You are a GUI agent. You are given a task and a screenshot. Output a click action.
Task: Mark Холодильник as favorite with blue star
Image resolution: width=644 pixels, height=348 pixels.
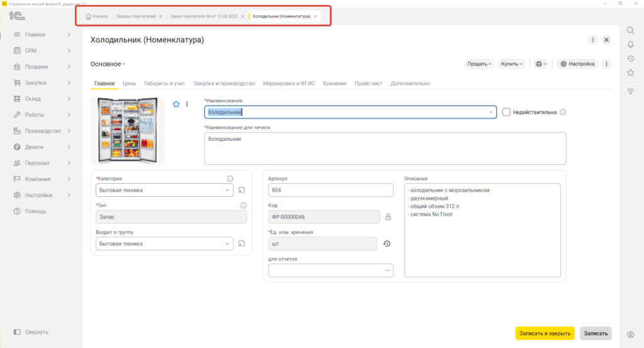(176, 104)
